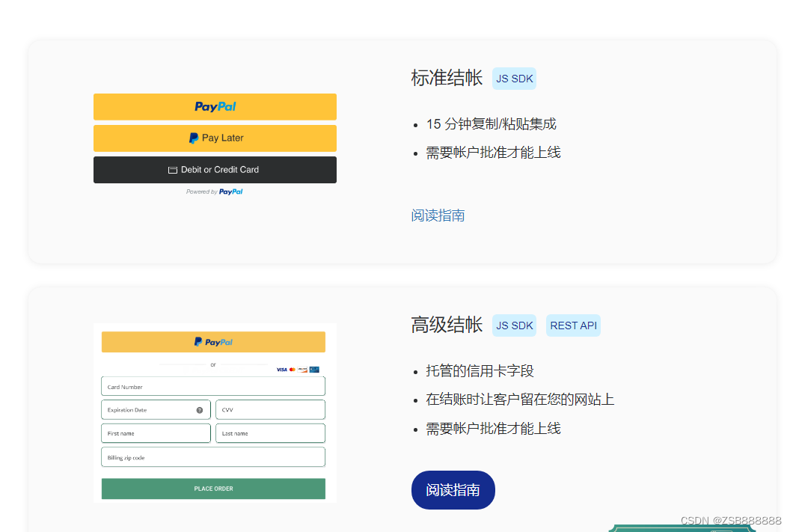Click the credit card icon in Debit button

173,170
